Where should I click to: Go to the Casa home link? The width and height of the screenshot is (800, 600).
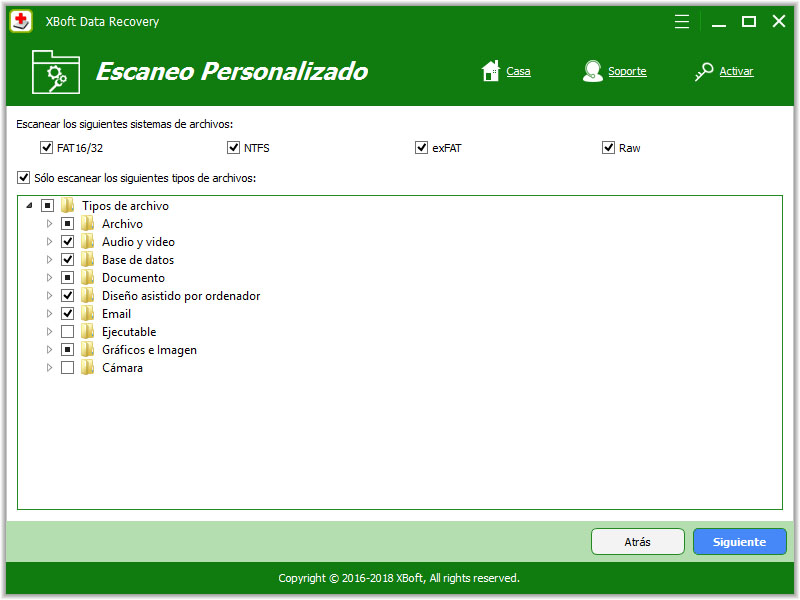[518, 71]
